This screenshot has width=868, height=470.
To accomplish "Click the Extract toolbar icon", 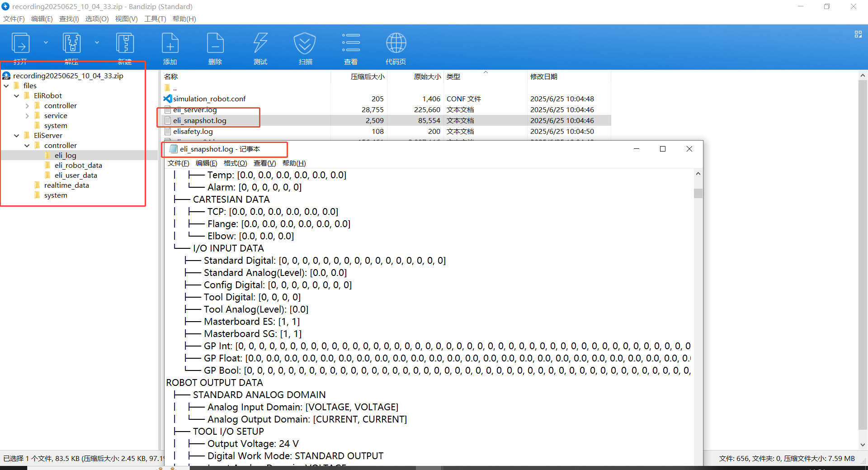I will point(71,43).
